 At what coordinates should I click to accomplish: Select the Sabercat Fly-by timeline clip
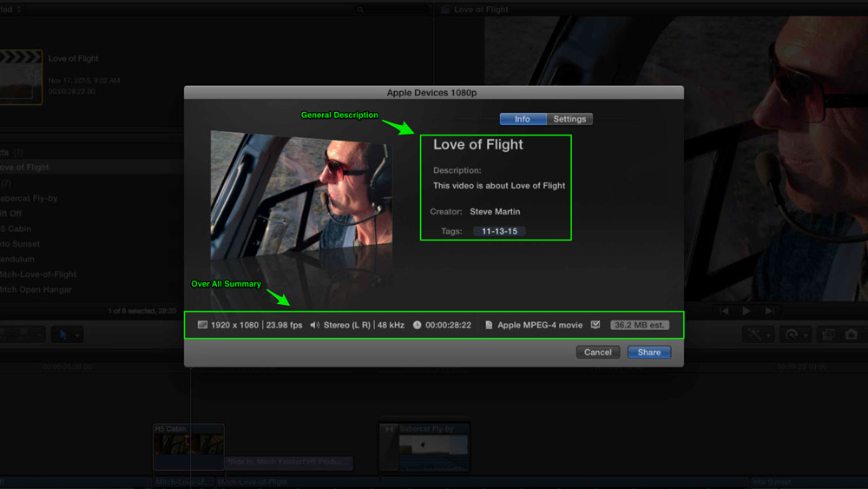[424, 447]
